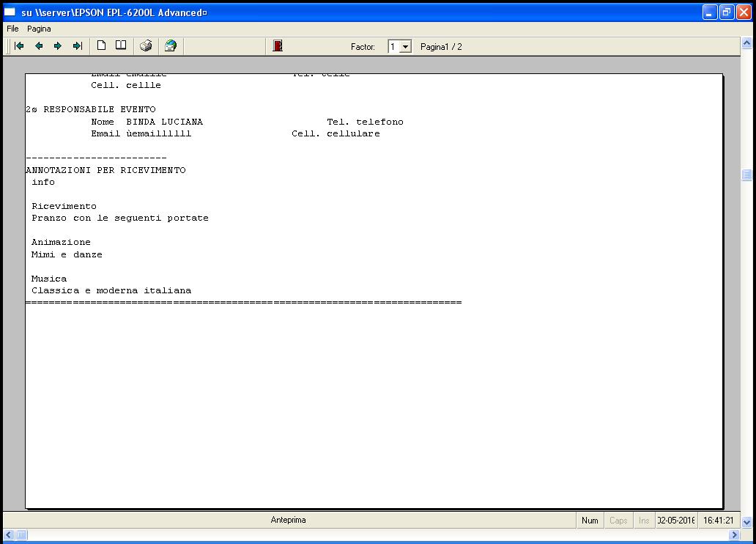
Task: Click the window system menu icon
Action: coord(10,12)
